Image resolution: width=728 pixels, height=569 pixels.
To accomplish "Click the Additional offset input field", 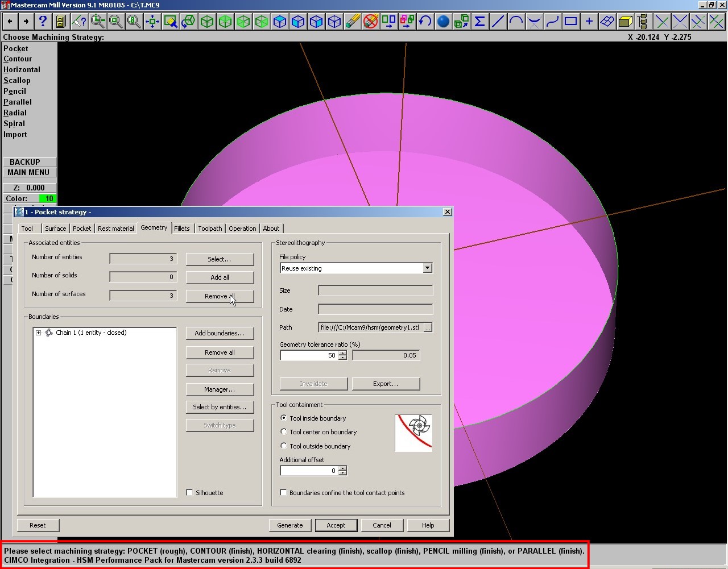I will pyautogui.click(x=309, y=471).
